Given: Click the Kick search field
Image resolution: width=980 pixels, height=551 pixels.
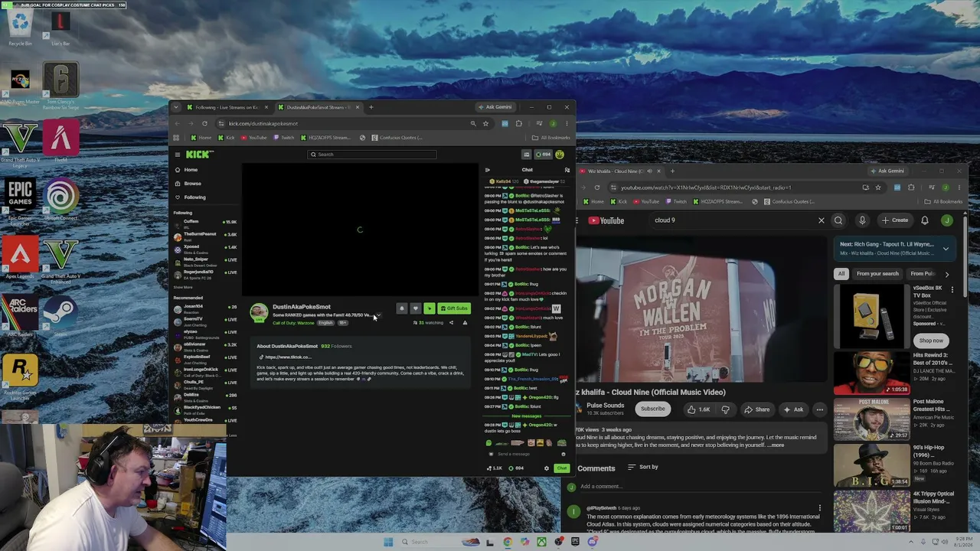Looking at the screenshot, I should (x=372, y=155).
